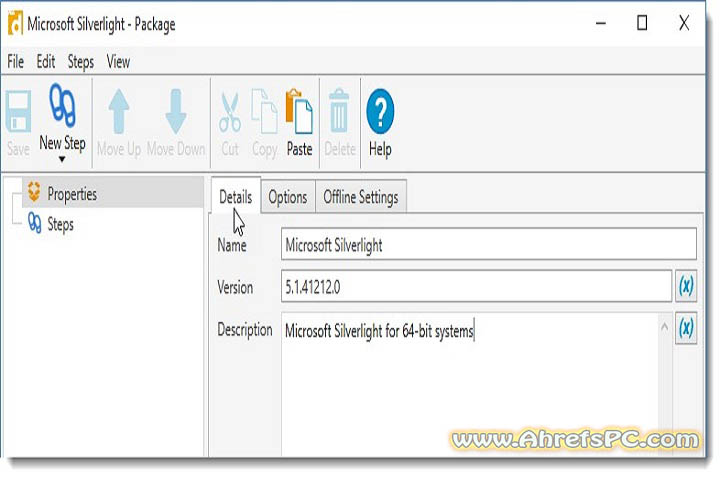Click the Delete trash can icon
The height and width of the screenshot is (480, 720).
[x=339, y=111]
